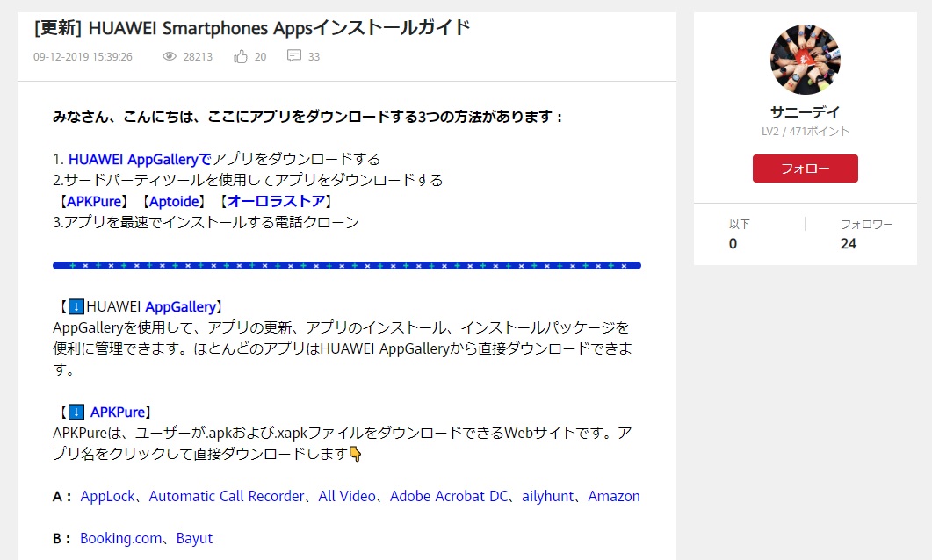This screenshot has height=560, width=932.
Task: Open the サニーデイ profile avatar
Action: pyautogui.click(x=805, y=60)
